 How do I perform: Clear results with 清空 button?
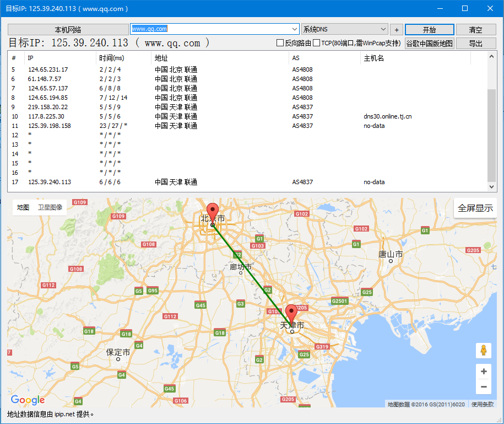476,30
